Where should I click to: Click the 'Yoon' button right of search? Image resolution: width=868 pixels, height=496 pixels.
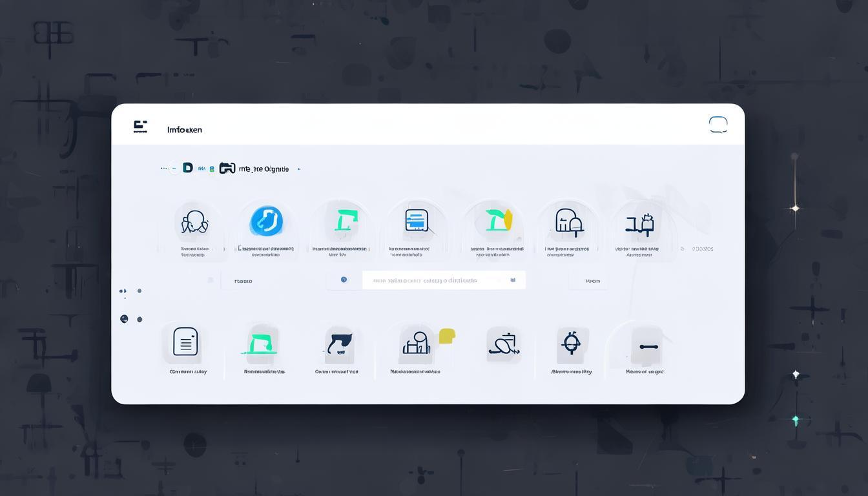pos(592,281)
